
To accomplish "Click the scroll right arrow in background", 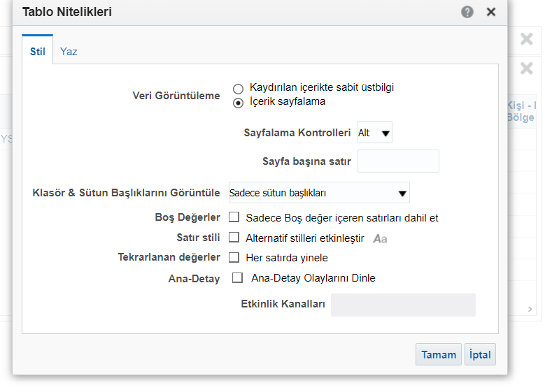I will (x=530, y=309).
